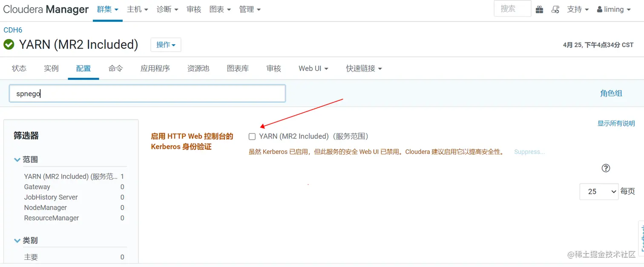
Task: Click the Feedback side tab
Action: coord(641,239)
